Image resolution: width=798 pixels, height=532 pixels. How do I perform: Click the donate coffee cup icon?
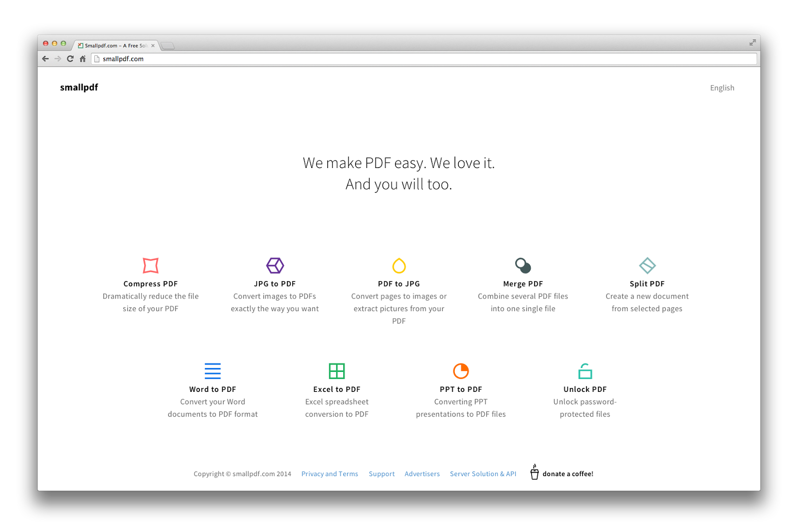[x=534, y=472]
